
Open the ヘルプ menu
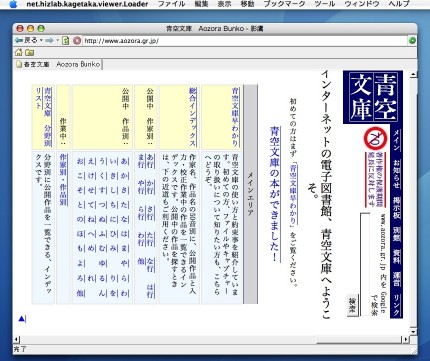[x=399, y=4]
